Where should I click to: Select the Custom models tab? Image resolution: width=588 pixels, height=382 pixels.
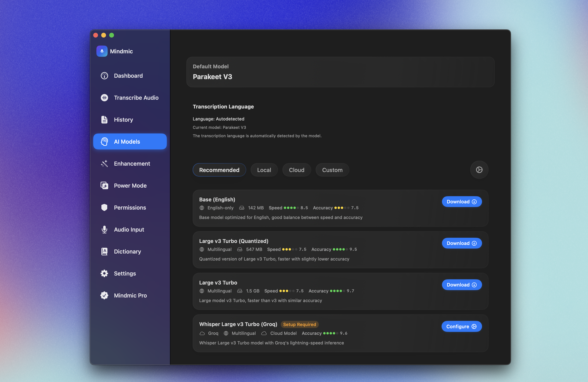coord(332,170)
